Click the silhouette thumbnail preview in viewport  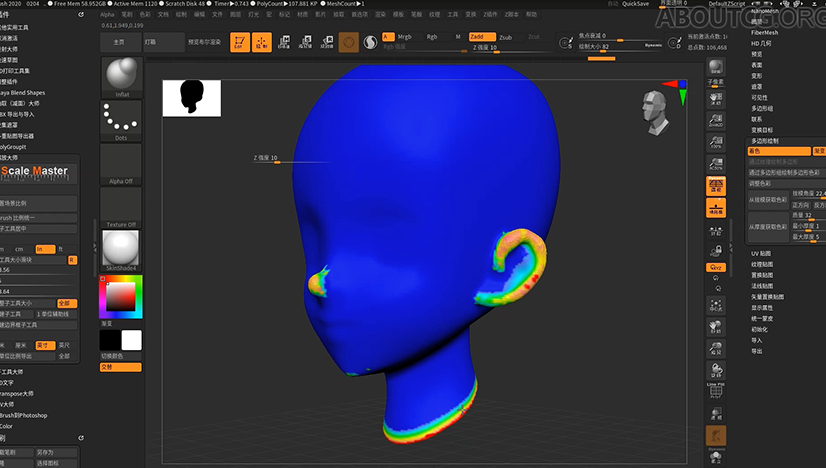(192, 98)
